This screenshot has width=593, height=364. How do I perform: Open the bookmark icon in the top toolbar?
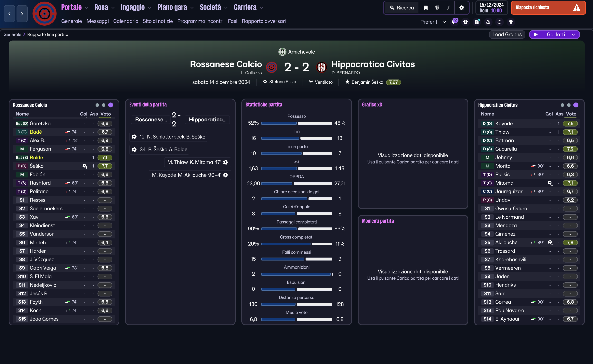click(426, 8)
